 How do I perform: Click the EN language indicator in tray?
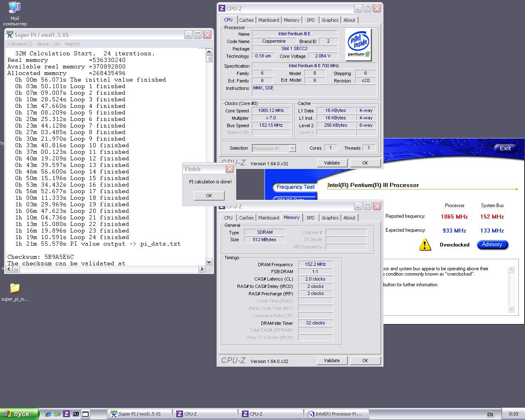click(490, 414)
